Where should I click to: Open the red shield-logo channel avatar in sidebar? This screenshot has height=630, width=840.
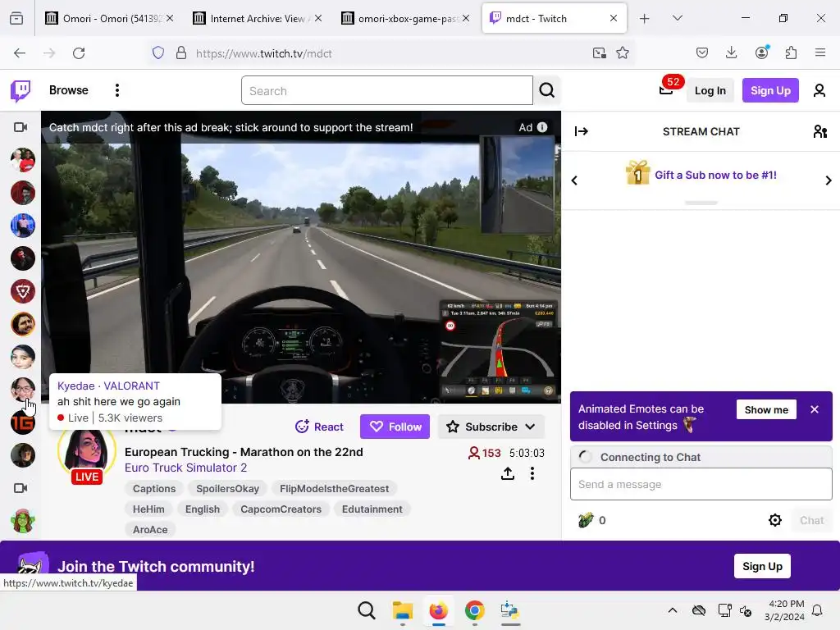point(22,291)
